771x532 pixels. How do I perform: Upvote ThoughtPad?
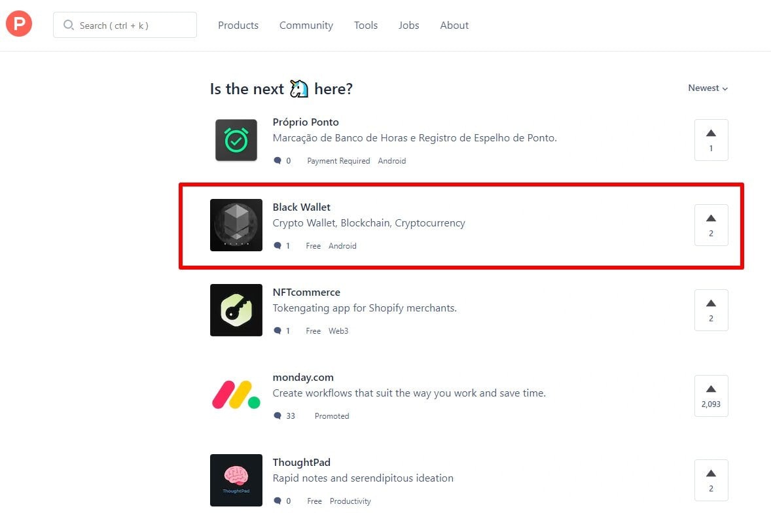tap(711, 480)
